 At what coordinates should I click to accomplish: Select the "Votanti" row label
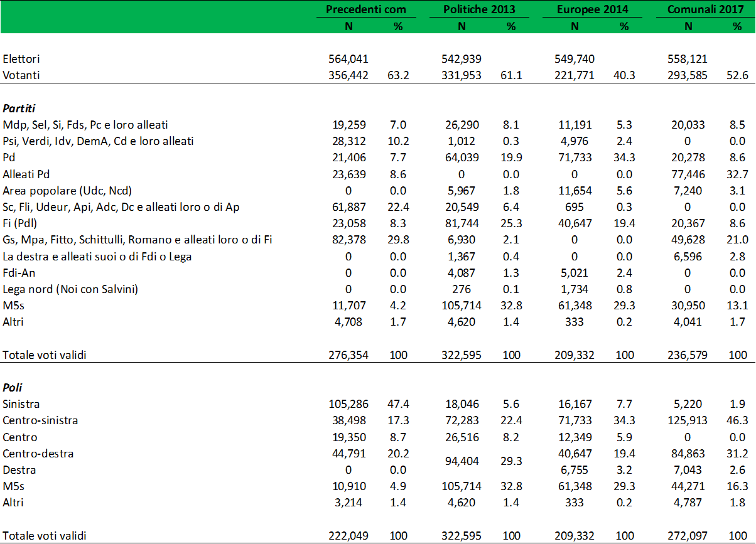21,75
